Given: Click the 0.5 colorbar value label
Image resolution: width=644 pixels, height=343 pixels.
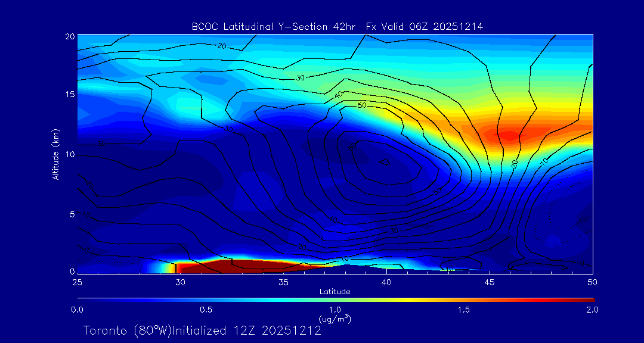Looking at the screenshot, I should (206, 310).
